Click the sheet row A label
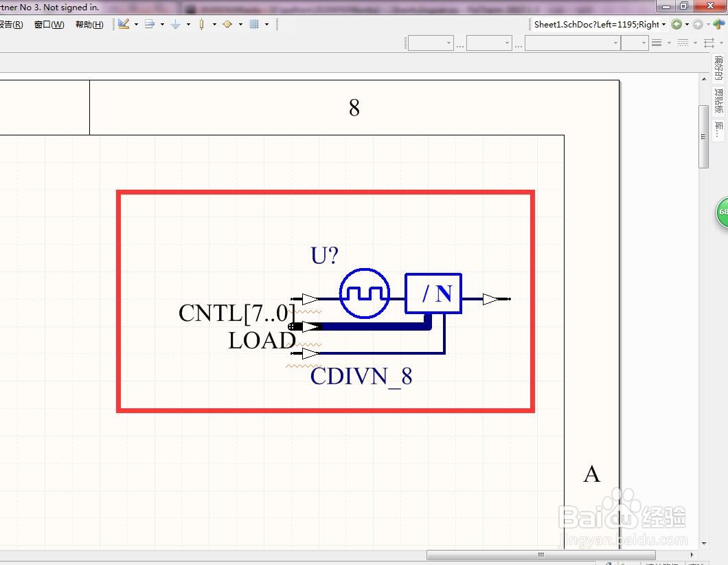This screenshot has height=565, width=728. pyautogui.click(x=592, y=474)
